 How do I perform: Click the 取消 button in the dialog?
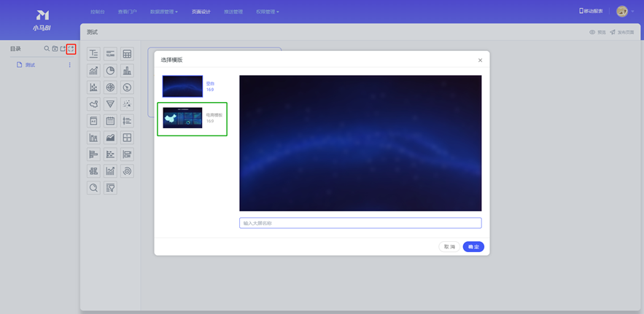pyautogui.click(x=449, y=247)
